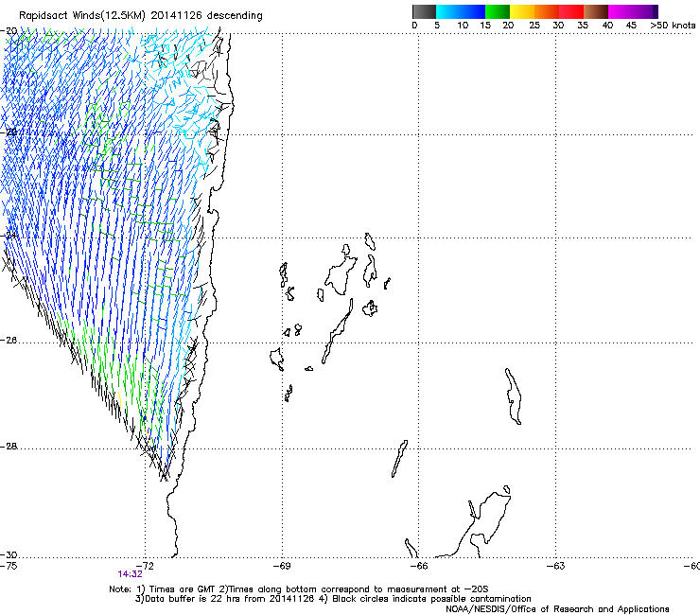Click the '-63' longitude axis label

tap(556, 566)
